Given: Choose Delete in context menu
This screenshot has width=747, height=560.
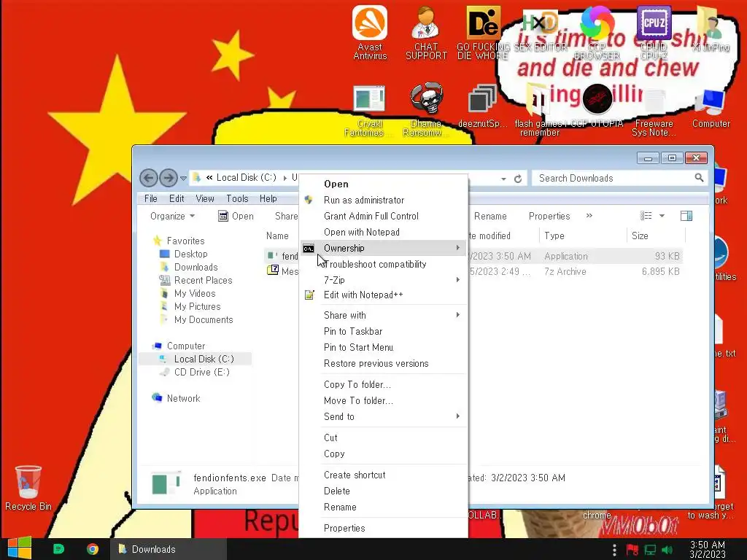Looking at the screenshot, I should click(x=337, y=491).
